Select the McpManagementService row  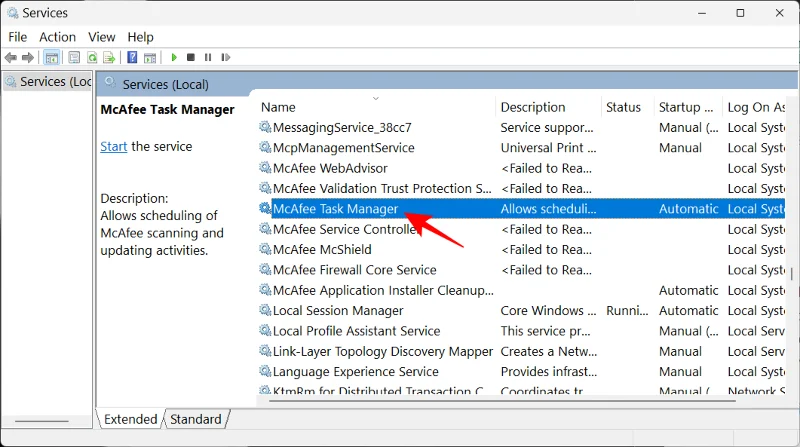(521, 147)
